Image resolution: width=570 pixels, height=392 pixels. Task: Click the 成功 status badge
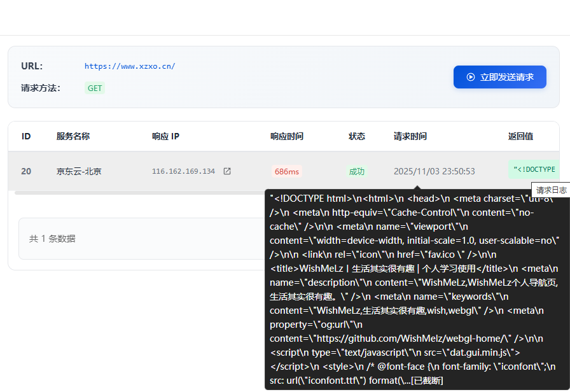tap(356, 172)
